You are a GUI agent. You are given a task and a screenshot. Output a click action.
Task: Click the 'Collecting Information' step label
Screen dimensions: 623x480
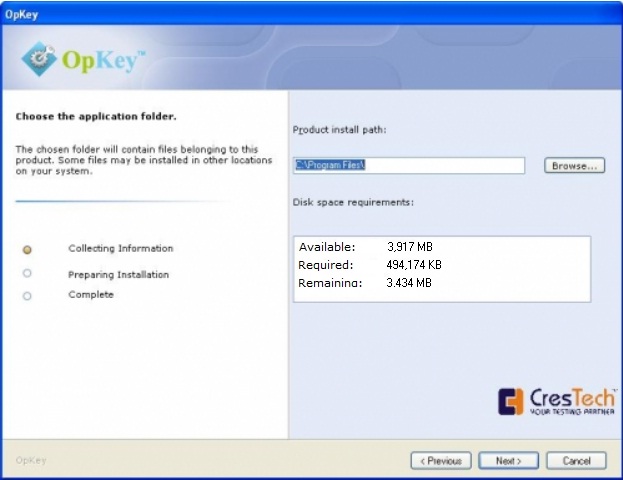pos(121,248)
